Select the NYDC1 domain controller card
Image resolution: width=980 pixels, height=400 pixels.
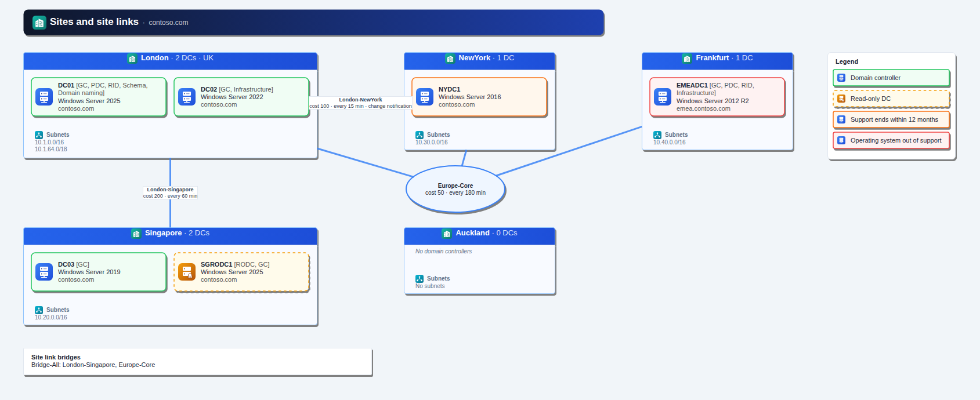[x=479, y=97]
